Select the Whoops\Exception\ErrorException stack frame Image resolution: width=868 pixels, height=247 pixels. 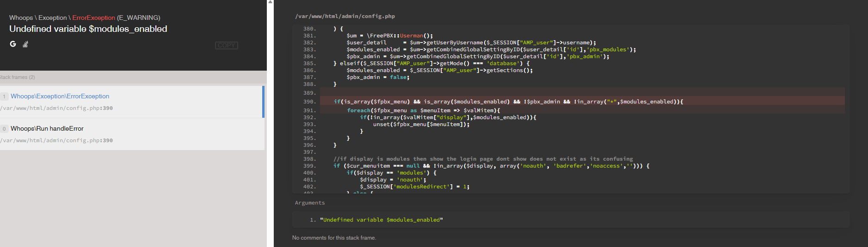60,96
